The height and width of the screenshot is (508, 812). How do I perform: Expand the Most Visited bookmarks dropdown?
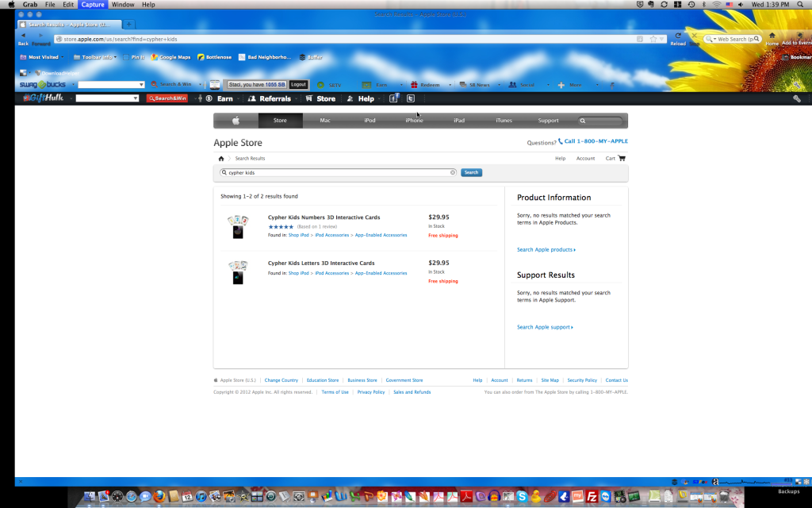[x=62, y=57]
